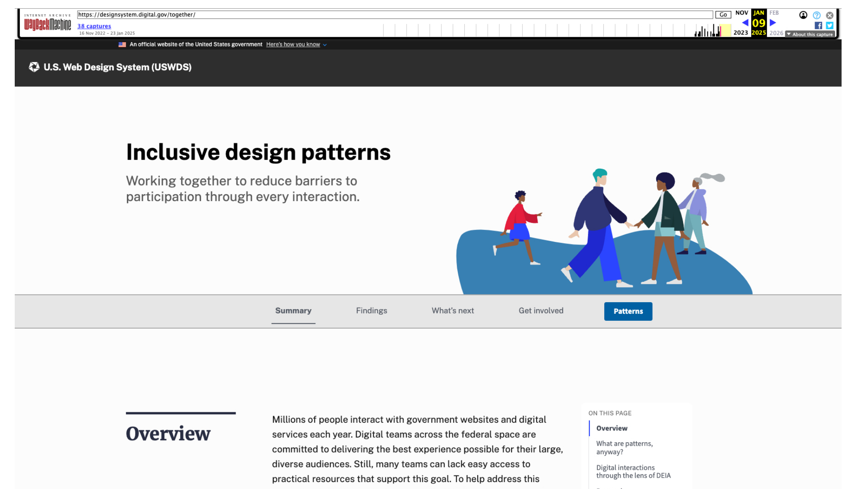Click the help question mark icon
Viewport: 868px width, 489px height.
point(816,15)
